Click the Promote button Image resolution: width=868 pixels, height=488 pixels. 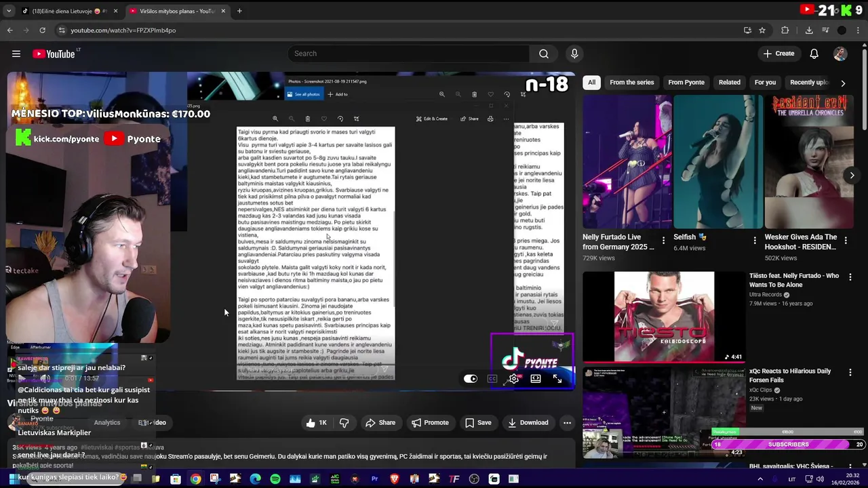click(x=430, y=423)
